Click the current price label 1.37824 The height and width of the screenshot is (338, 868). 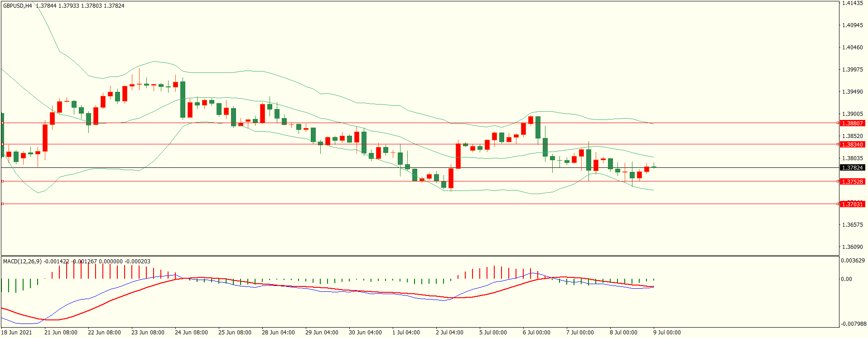[852, 167]
